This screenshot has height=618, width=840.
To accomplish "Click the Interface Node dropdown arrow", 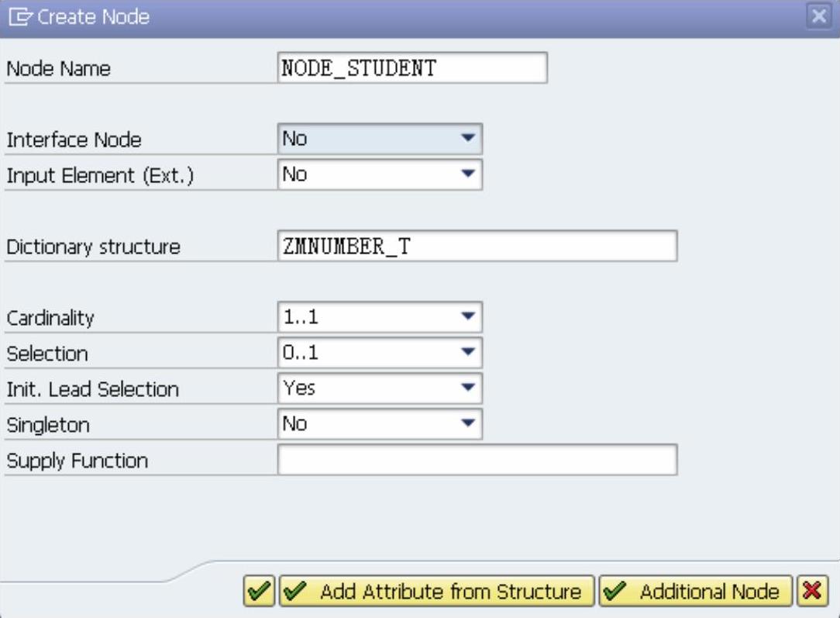I will click(x=468, y=138).
